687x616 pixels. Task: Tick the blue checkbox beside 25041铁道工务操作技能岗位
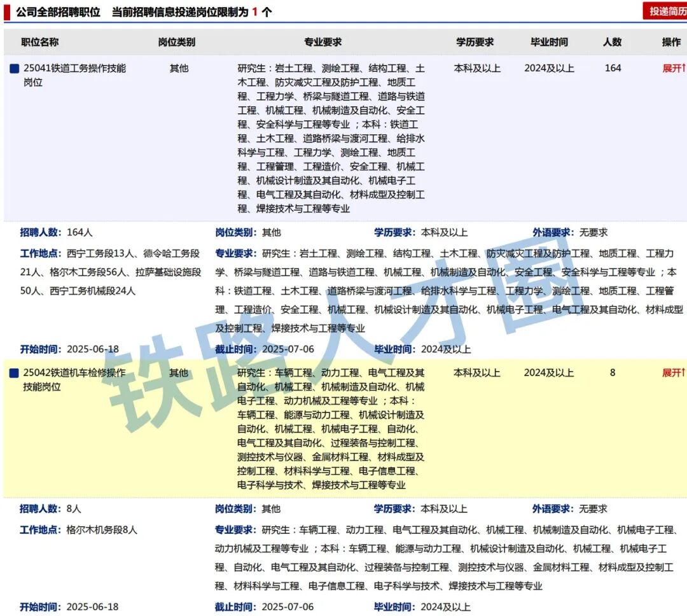(15, 68)
